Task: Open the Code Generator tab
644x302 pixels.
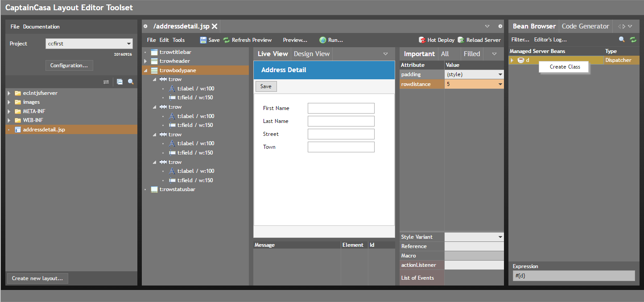Action: [585, 26]
